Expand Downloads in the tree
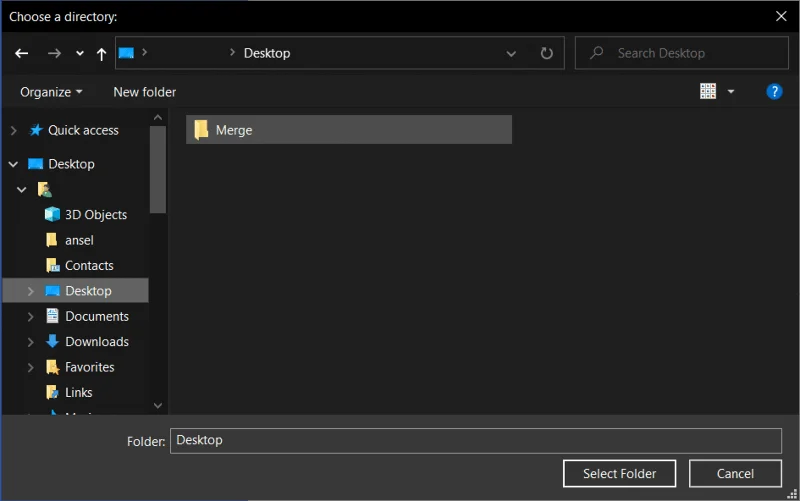Image resolution: width=800 pixels, height=501 pixels. pyautogui.click(x=31, y=342)
